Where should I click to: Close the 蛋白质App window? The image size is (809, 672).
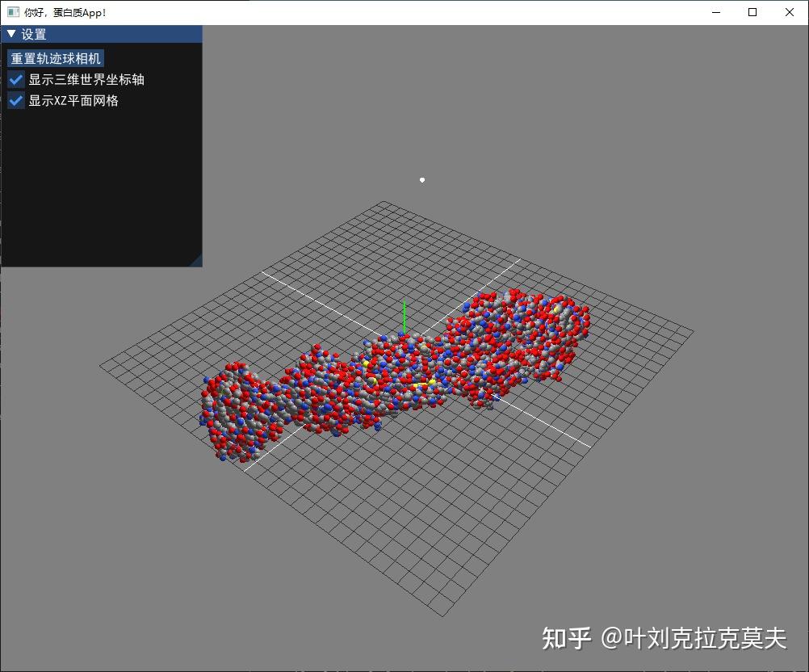[x=789, y=12]
